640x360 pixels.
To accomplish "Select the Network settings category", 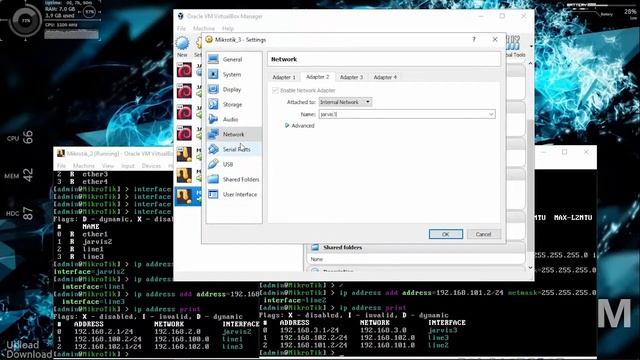I will click(x=233, y=134).
